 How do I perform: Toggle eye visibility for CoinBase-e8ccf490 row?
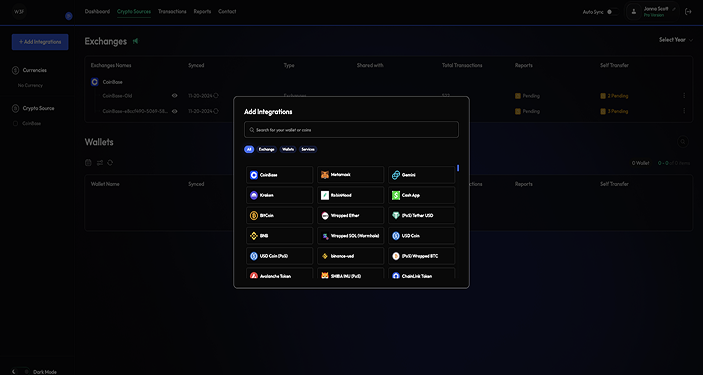pyautogui.click(x=174, y=111)
